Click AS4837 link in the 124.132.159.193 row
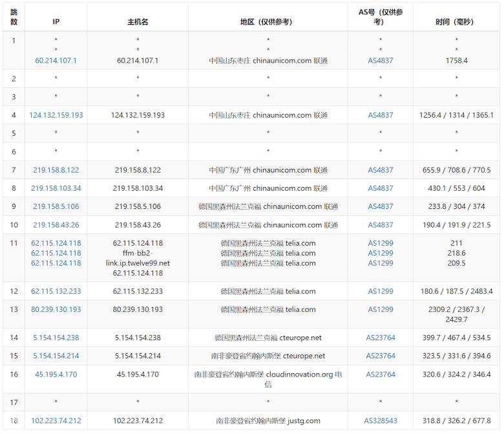Viewport: 504px width, 434px height. pyautogui.click(x=380, y=115)
